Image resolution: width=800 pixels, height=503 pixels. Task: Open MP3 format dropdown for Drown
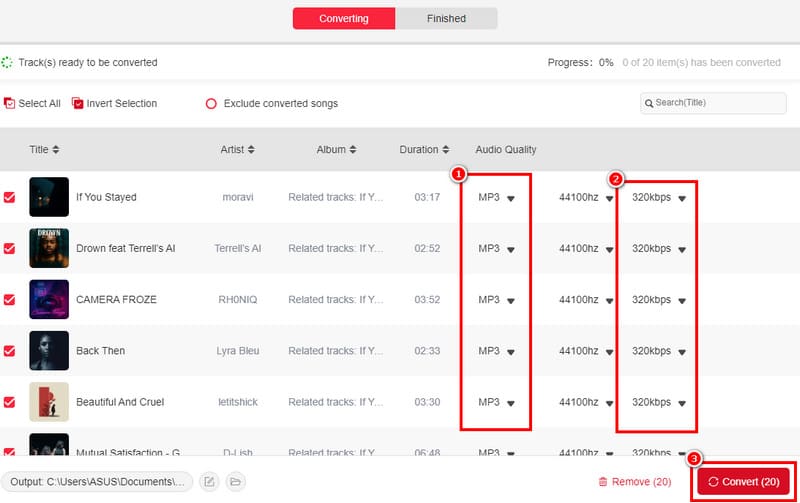[x=496, y=248]
